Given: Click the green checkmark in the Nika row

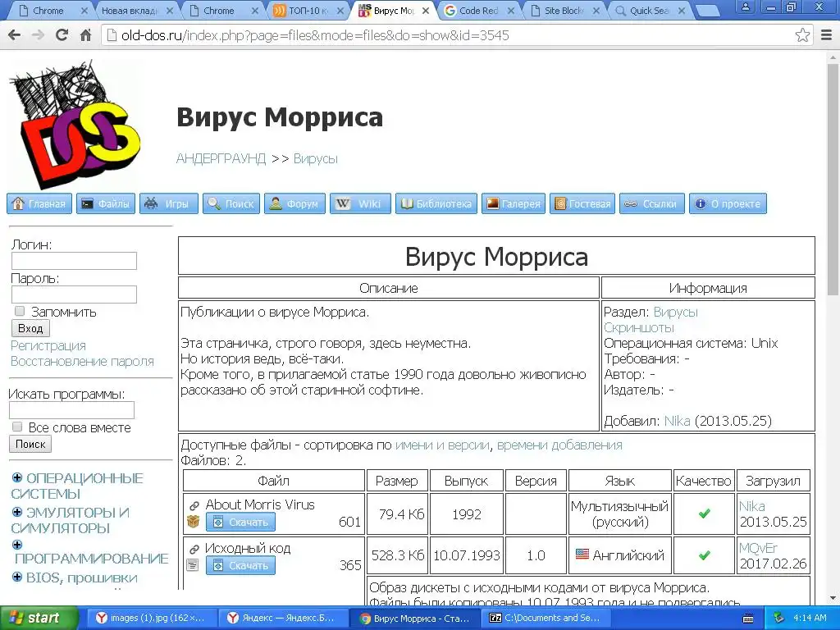Looking at the screenshot, I should (x=705, y=514).
